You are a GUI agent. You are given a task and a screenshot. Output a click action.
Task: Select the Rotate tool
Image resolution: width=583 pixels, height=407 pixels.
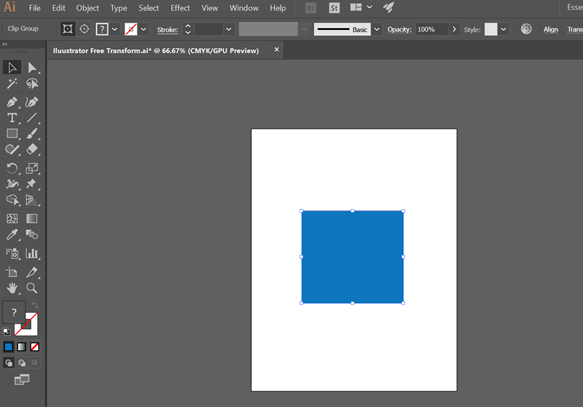pyautogui.click(x=12, y=168)
